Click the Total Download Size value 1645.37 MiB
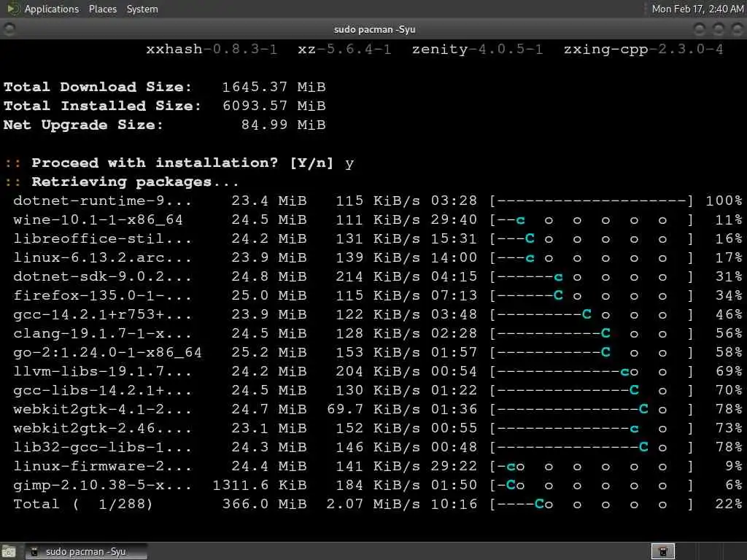The width and height of the screenshot is (747, 560). point(274,87)
